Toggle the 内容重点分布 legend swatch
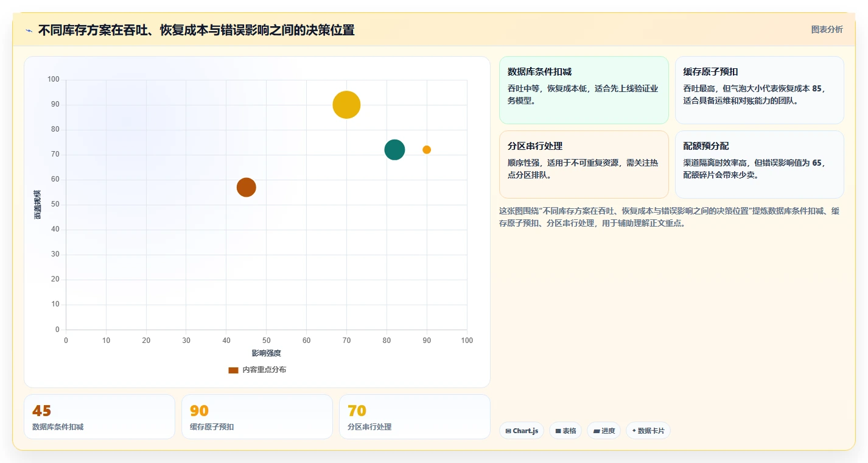 (x=233, y=370)
